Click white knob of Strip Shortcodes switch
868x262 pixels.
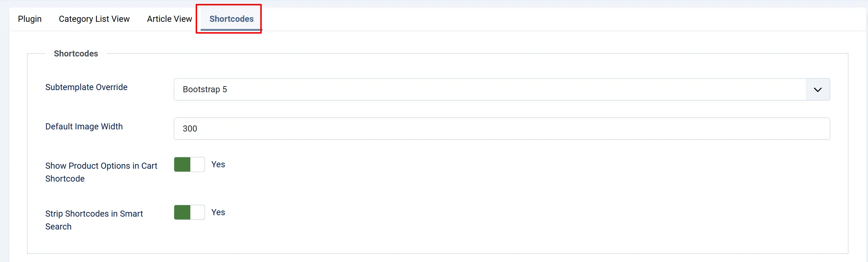coord(197,212)
